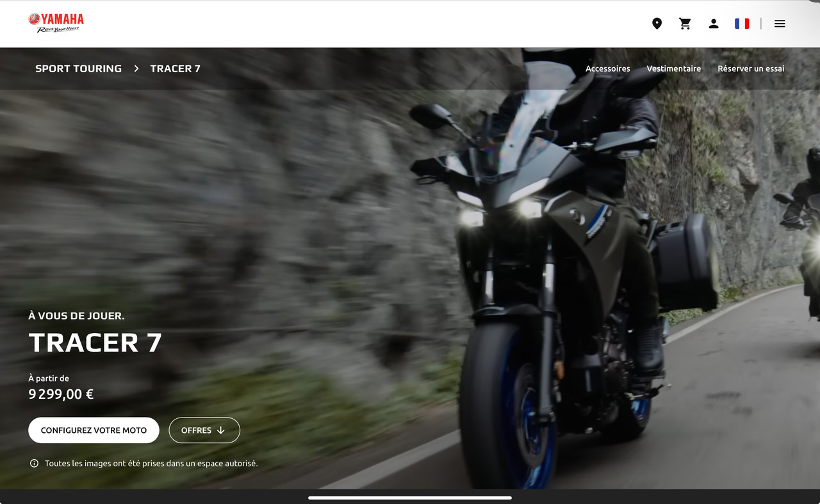Screen dimensions: 820x504
Task: Open the Accessoires section
Action: [x=607, y=69]
